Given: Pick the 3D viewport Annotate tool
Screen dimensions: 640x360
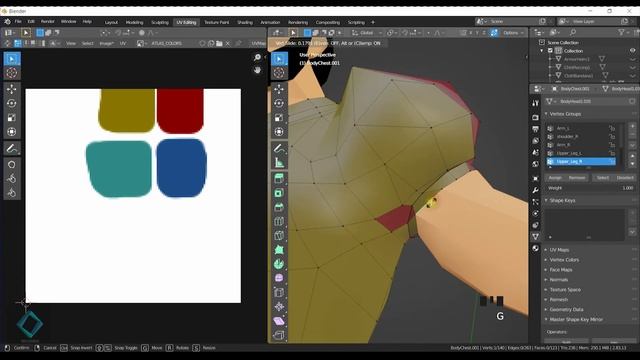Looking at the screenshot, I should click(279, 149).
